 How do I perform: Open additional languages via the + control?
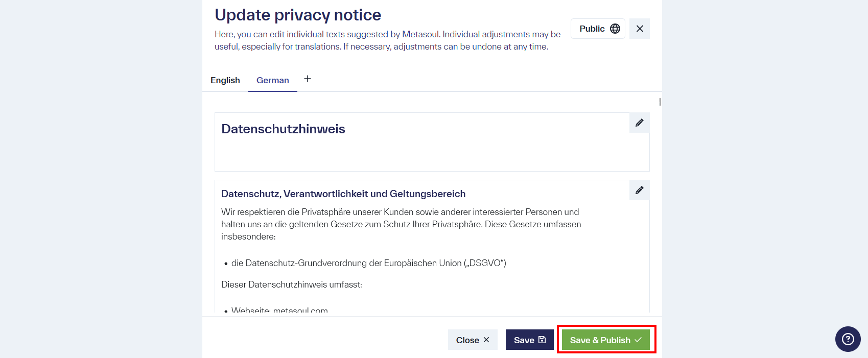tap(307, 79)
